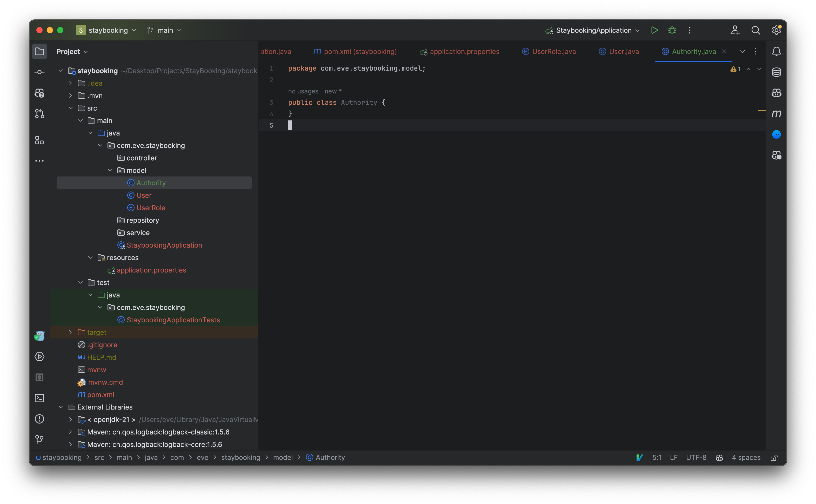Open IDE Settings via the gear icon

pyautogui.click(x=776, y=30)
